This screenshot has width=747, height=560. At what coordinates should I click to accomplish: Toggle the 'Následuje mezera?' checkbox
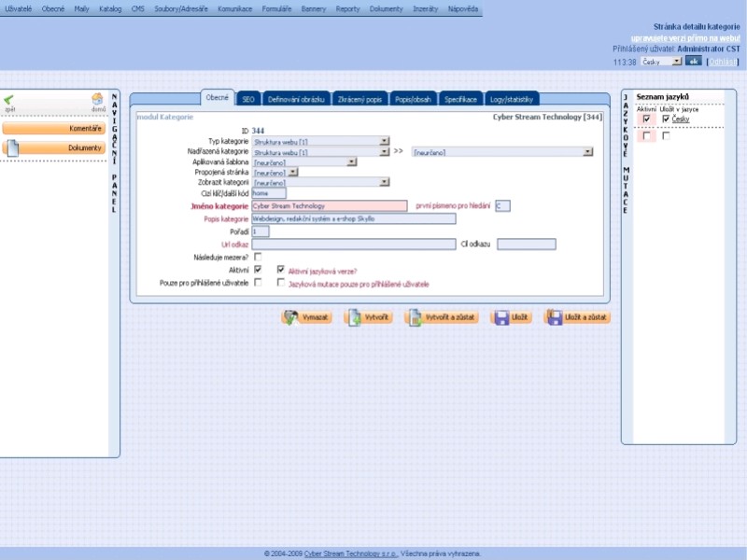(258, 256)
